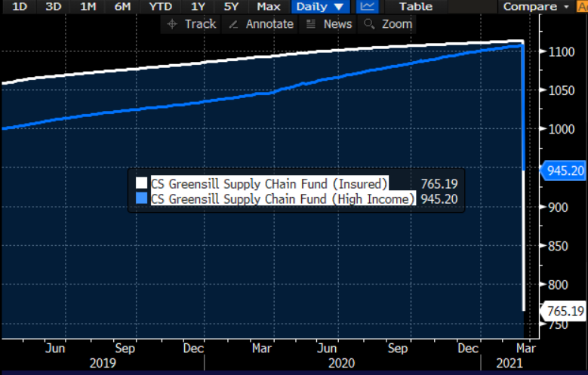Click the Annotate pencil tool
The image size is (588, 375).
pos(260,24)
